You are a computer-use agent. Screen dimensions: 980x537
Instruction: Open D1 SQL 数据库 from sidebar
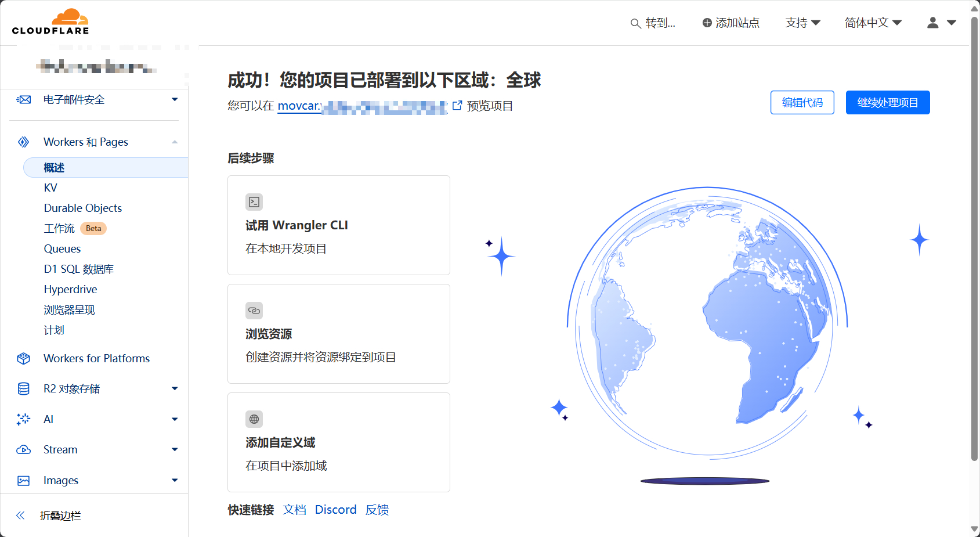(x=78, y=269)
